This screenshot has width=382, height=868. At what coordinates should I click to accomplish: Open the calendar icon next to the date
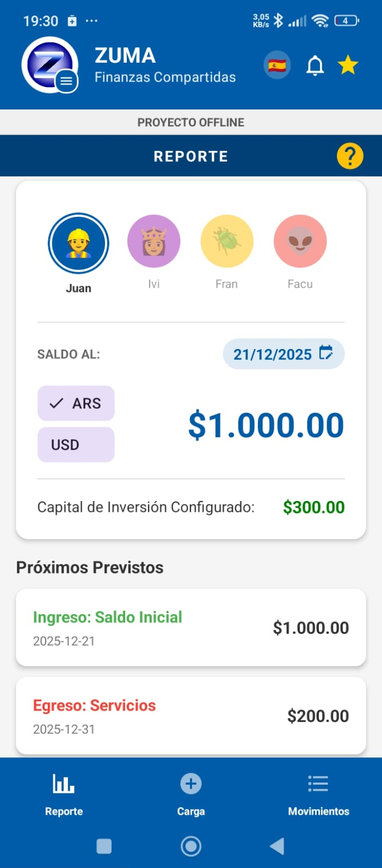326,353
